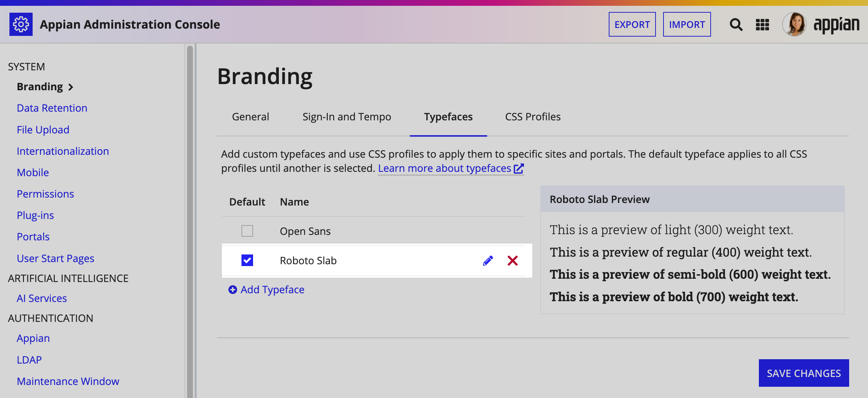Click the Roboto Slab Preview header
The width and height of the screenshot is (868, 398).
point(693,199)
